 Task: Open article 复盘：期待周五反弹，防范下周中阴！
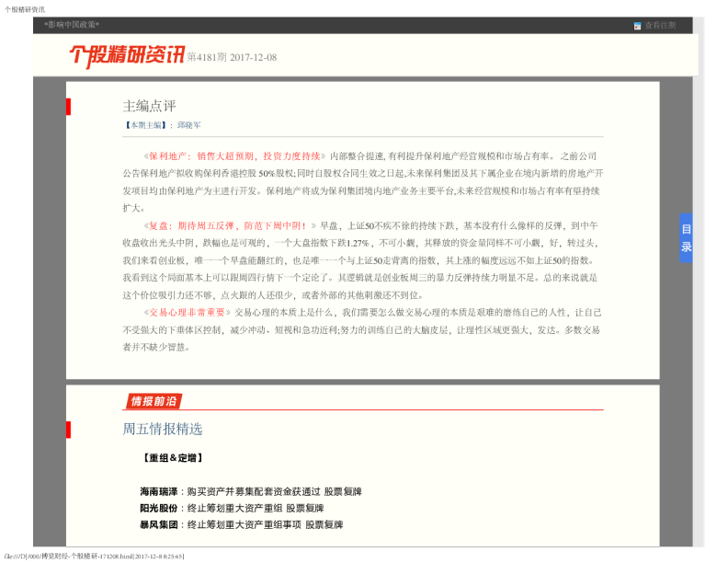(x=230, y=225)
